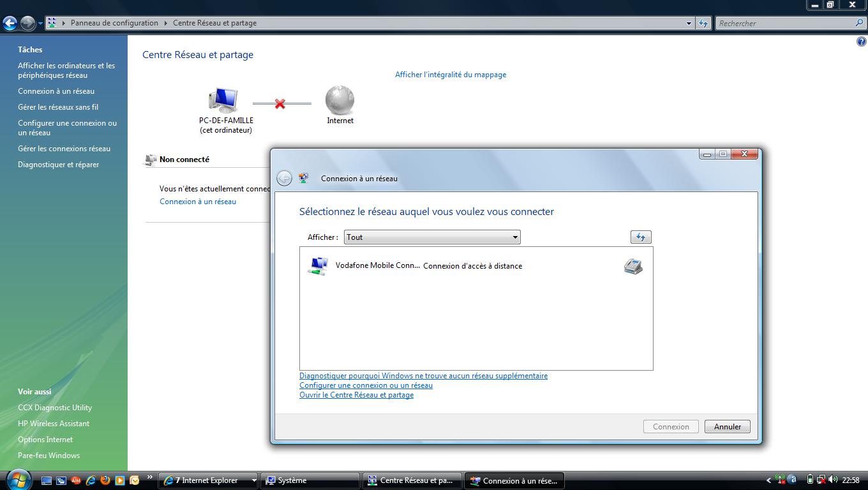Expand the address bar history dropdown
Screen dimensions: 868x490
point(689,23)
